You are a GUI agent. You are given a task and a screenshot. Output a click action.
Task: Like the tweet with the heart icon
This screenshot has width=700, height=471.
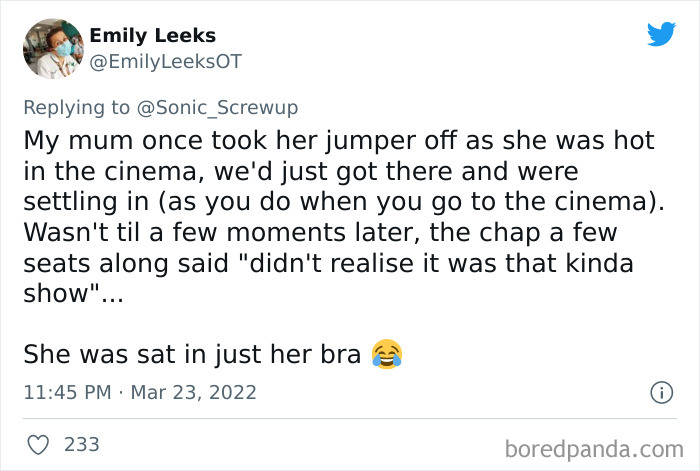pyautogui.click(x=35, y=444)
